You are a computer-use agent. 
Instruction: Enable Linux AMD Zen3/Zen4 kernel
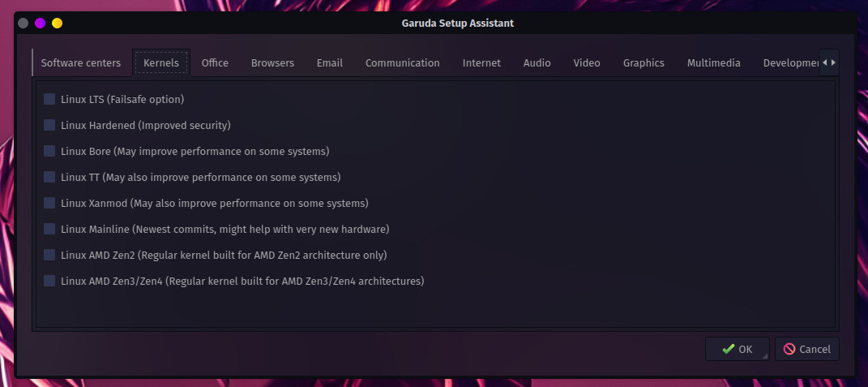[x=49, y=281]
